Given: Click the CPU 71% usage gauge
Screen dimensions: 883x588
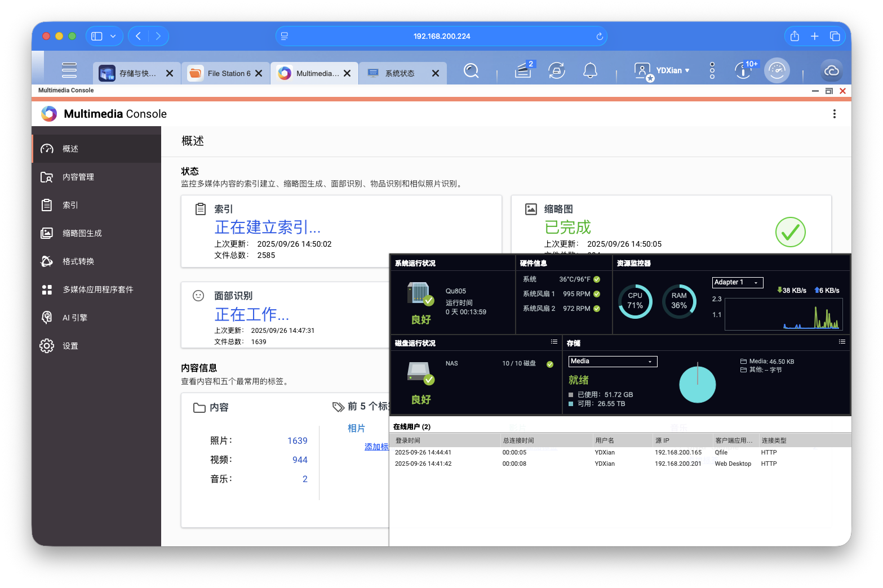Looking at the screenshot, I should click(635, 301).
